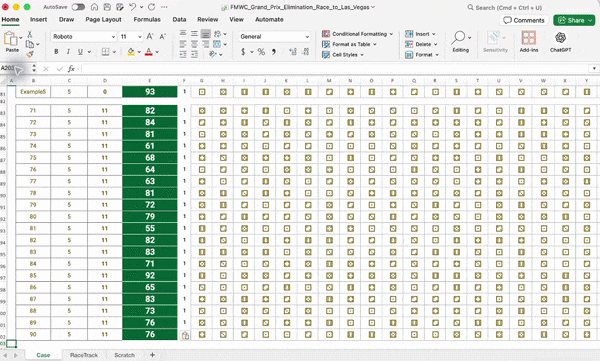Click the ChatGPT add-in icon
The width and height of the screenshot is (600, 361).
[561, 41]
